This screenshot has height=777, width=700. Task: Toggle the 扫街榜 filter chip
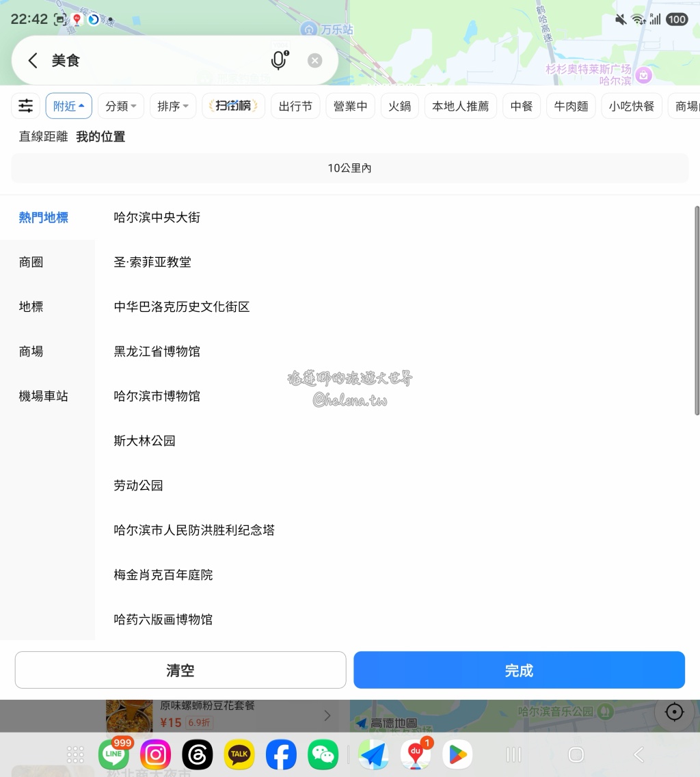pyautogui.click(x=233, y=106)
